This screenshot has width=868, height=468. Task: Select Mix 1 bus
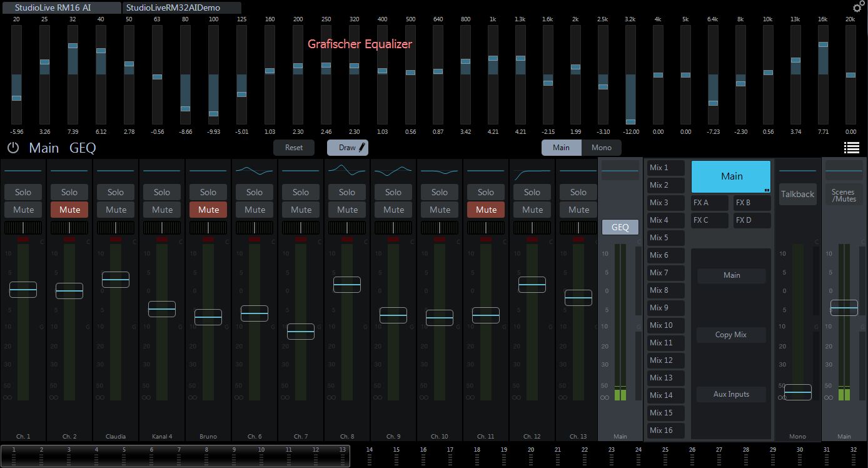(x=666, y=168)
